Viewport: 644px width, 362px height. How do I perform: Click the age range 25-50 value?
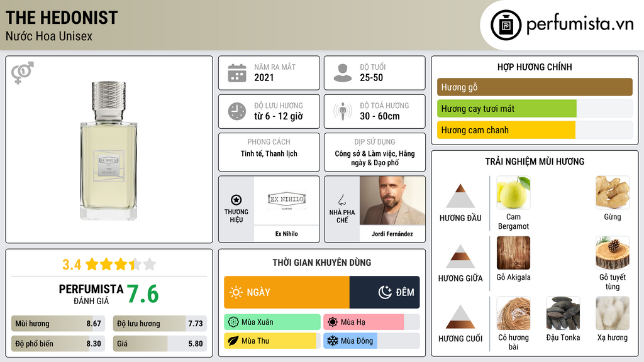371,77
